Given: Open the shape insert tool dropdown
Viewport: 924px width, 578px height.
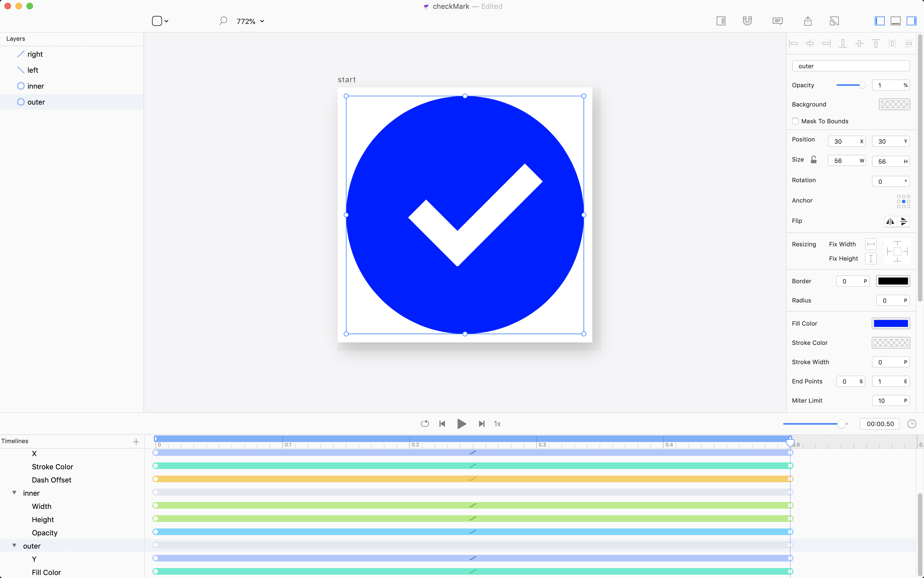Looking at the screenshot, I should 160,21.
